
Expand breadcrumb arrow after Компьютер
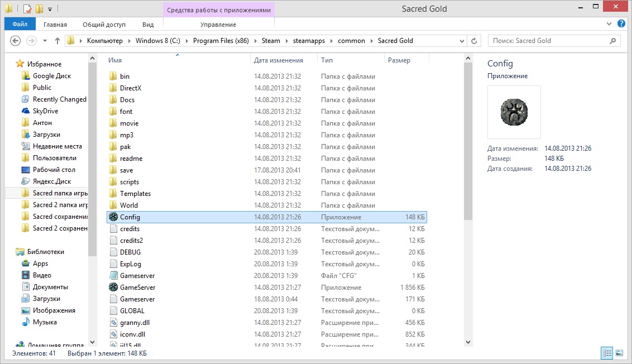point(130,41)
